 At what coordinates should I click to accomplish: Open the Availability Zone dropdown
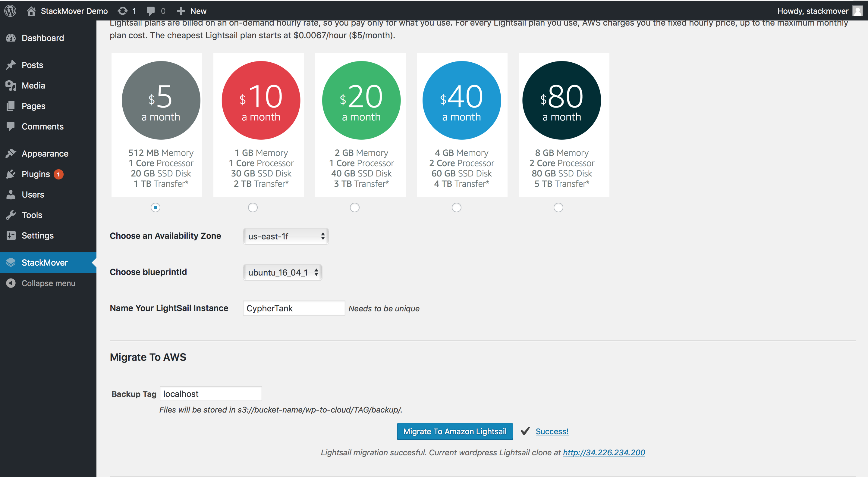click(286, 236)
